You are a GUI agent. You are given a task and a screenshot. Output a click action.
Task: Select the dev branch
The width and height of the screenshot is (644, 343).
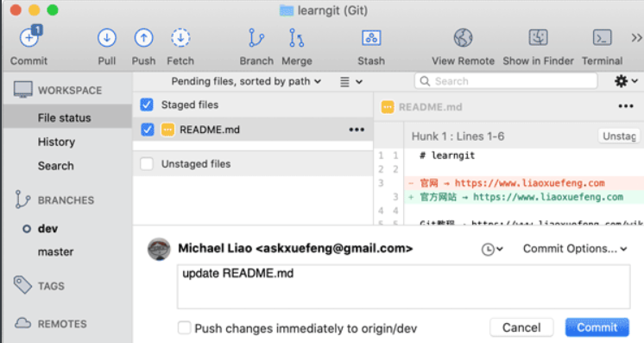[x=47, y=228]
